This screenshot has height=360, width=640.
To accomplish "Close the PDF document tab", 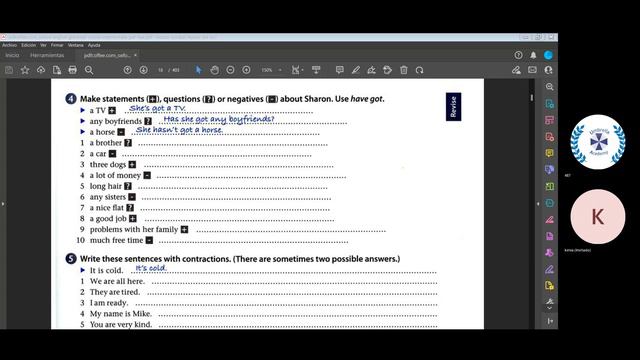I will coord(136,55).
